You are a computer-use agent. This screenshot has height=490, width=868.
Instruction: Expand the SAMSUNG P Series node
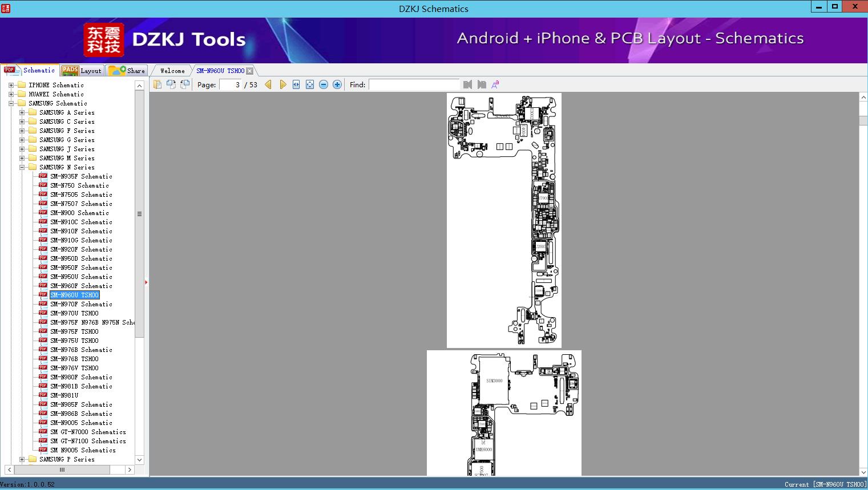22,459
